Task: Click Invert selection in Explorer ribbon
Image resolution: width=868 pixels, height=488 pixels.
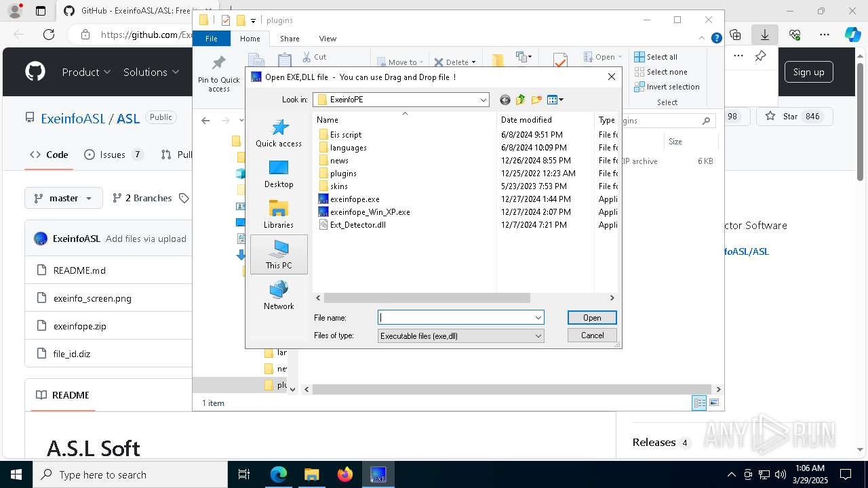Action: (x=667, y=87)
